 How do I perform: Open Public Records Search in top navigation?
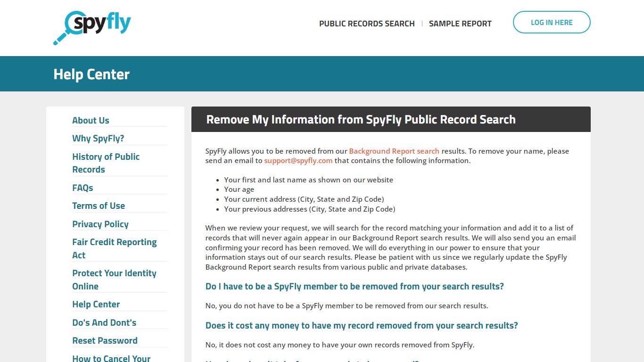(x=367, y=24)
